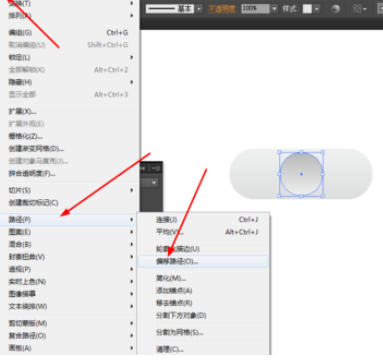This screenshot has height=364, width=383.
Task: Click the panel collapse arrows icon
Action: (143, 168)
